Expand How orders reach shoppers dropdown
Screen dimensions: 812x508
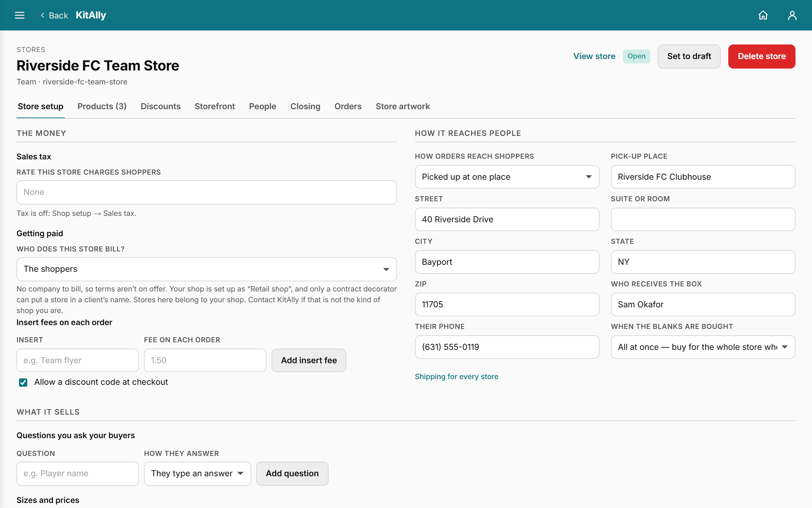click(x=507, y=177)
